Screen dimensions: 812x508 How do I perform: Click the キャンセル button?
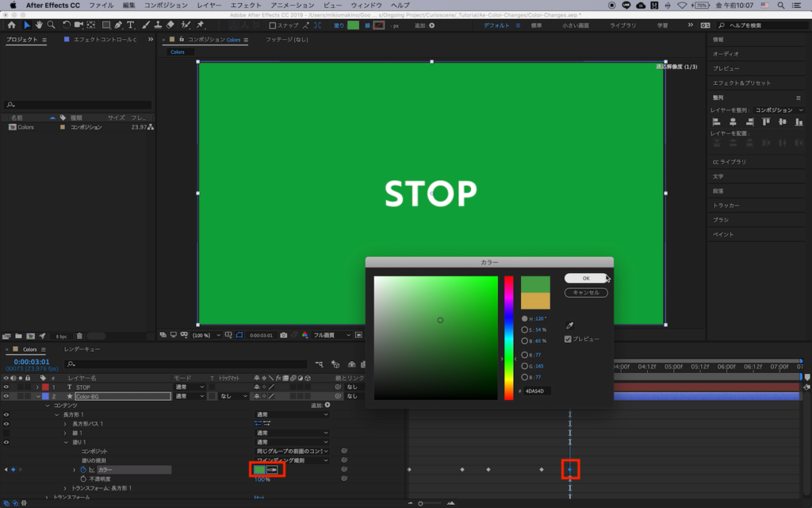(x=585, y=293)
